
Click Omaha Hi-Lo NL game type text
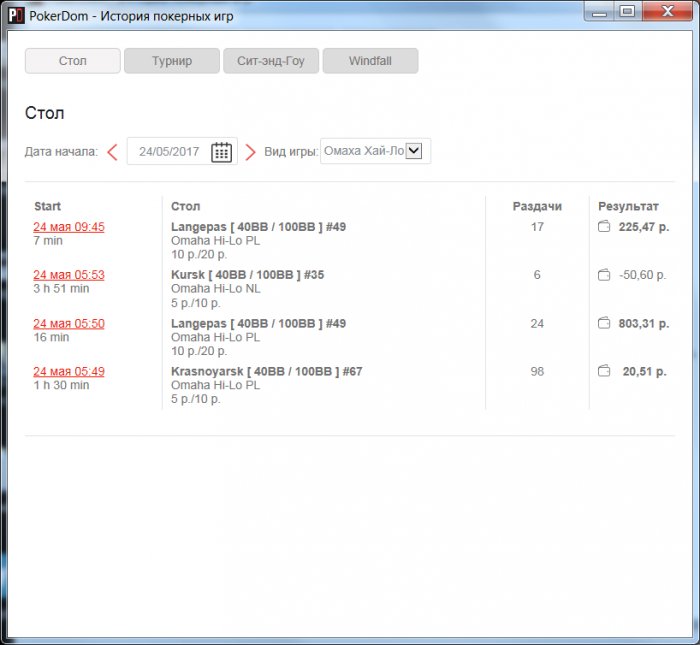tap(216, 289)
